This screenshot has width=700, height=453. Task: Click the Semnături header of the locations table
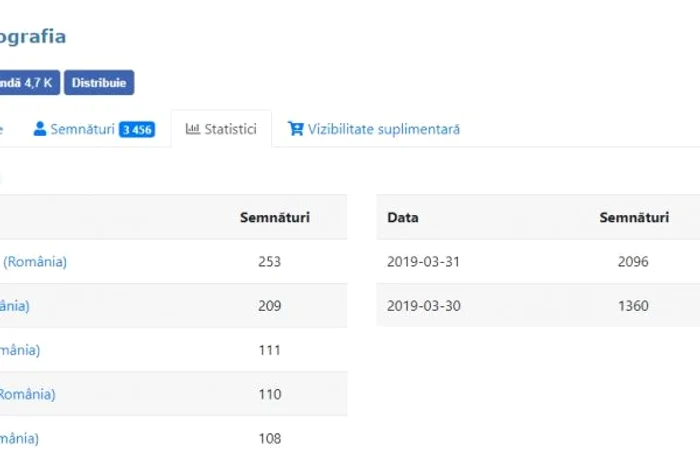(275, 217)
